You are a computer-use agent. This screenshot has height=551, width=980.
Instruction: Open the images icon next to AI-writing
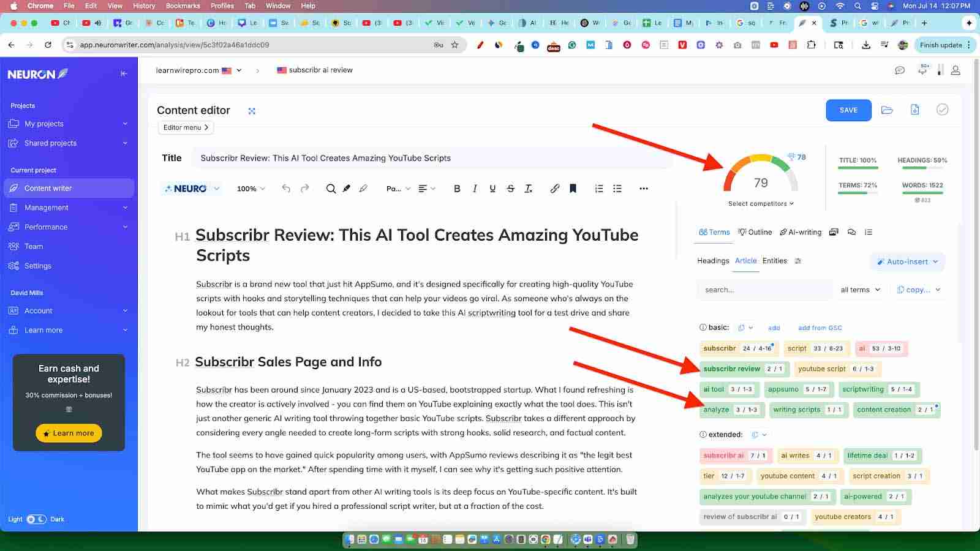click(834, 232)
